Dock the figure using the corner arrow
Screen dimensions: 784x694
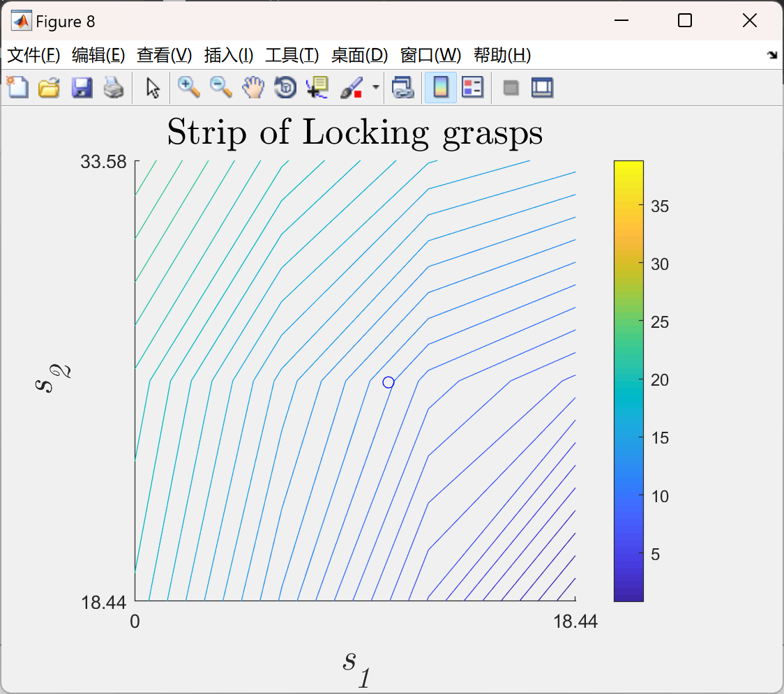tap(772, 55)
